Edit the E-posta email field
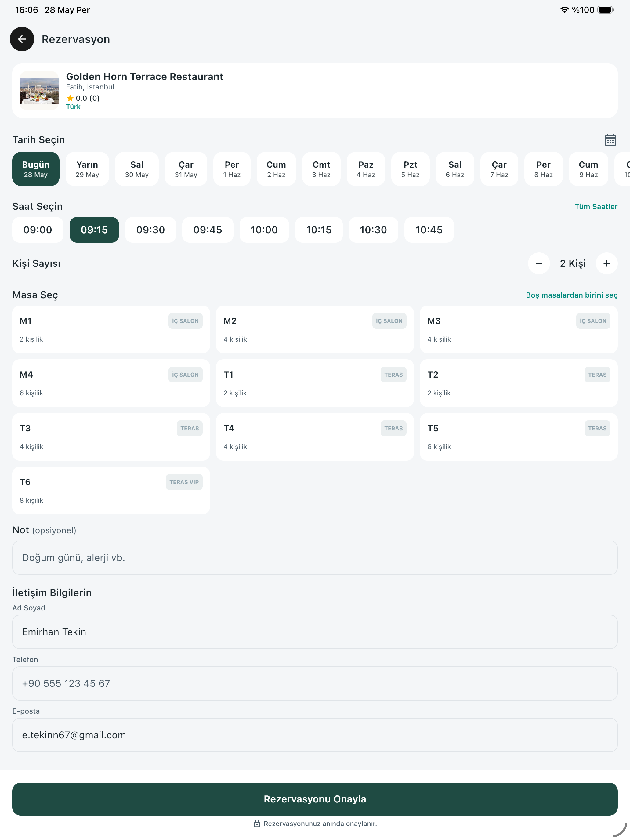The width and height of the screenshot is (630, 840). [315, 735]
